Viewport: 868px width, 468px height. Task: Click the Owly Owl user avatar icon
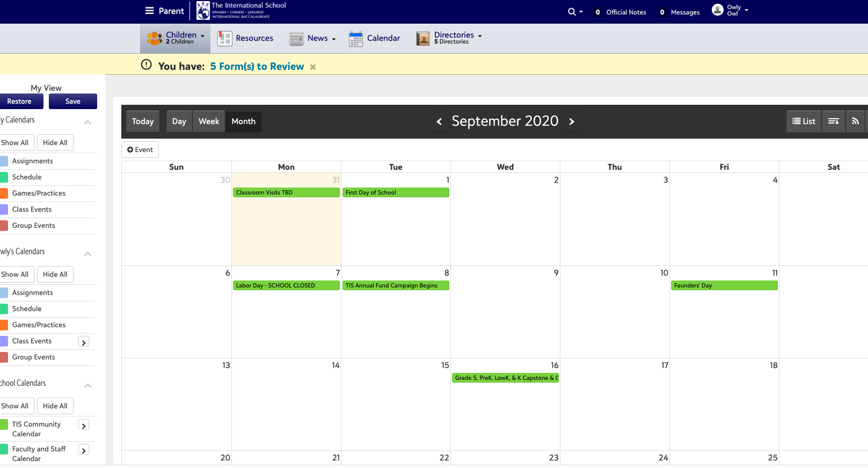coord(718,10)
